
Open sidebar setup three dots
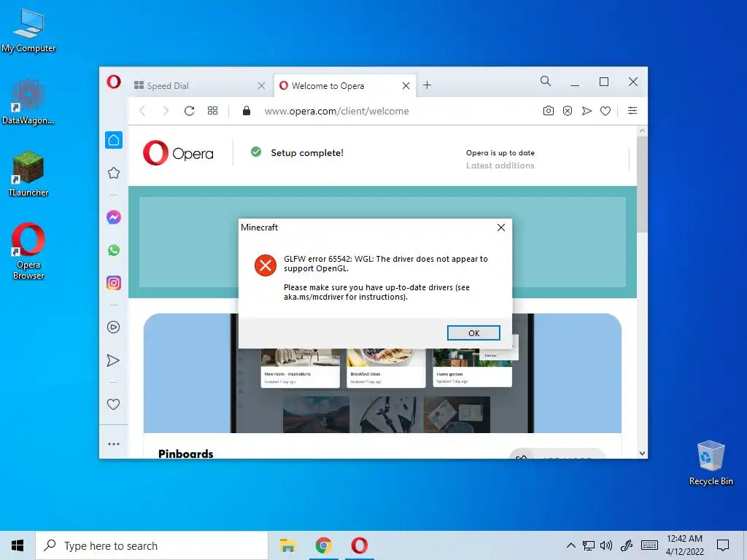tap(113, 444)
